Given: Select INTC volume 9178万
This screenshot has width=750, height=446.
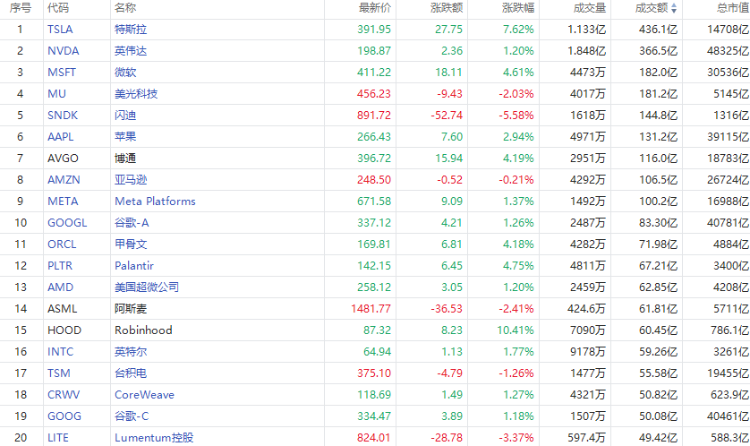Looking at the screenshot, I should [588, 352].
